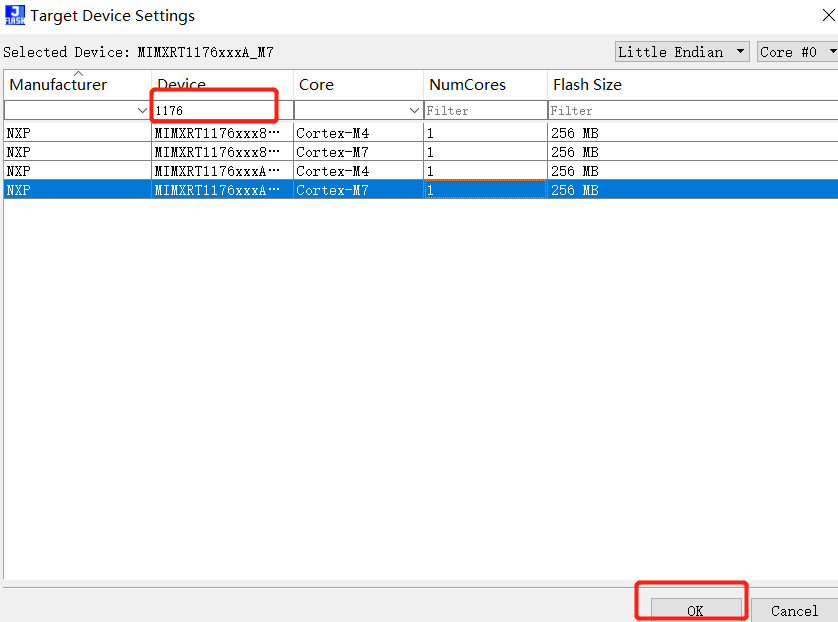Expand the Manufacturer filter dropdown
The width and height of the screenshot is (838, 622).
pyautogui.click(x=141, y=110)
